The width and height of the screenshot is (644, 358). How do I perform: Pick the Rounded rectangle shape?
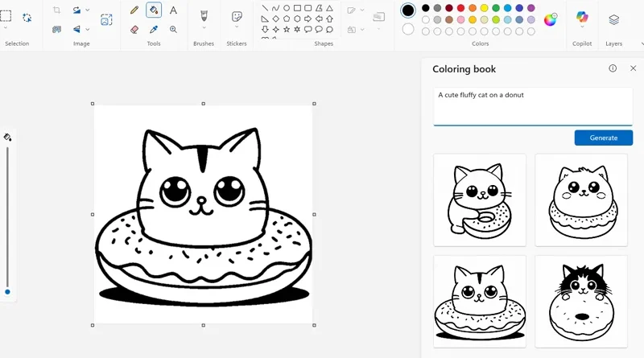[308, 8]
